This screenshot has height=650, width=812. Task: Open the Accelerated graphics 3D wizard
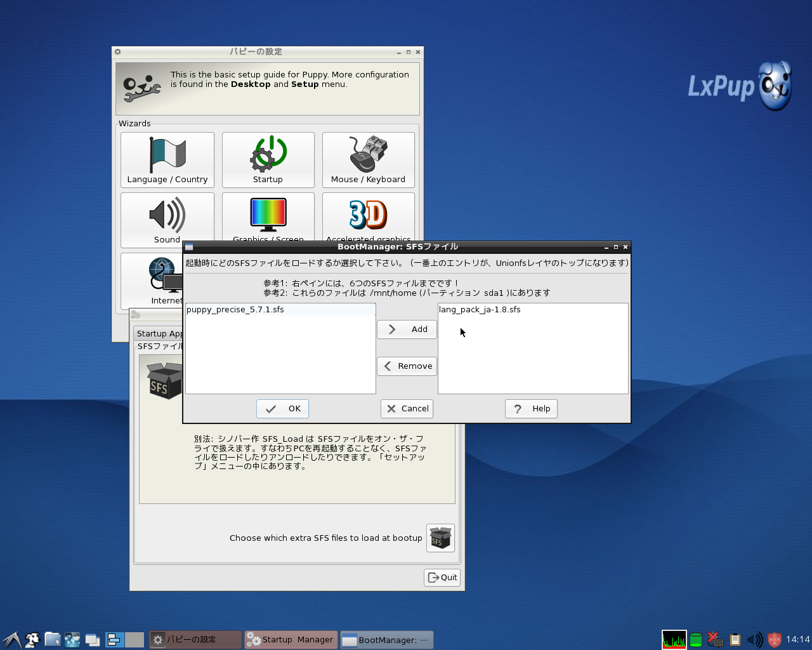[369, 217]
